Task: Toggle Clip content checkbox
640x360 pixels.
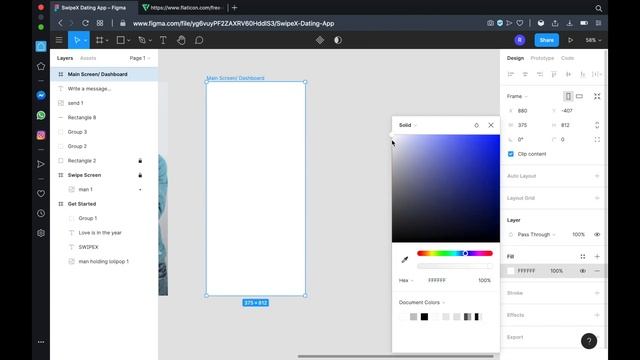Action: coord(511,154)
